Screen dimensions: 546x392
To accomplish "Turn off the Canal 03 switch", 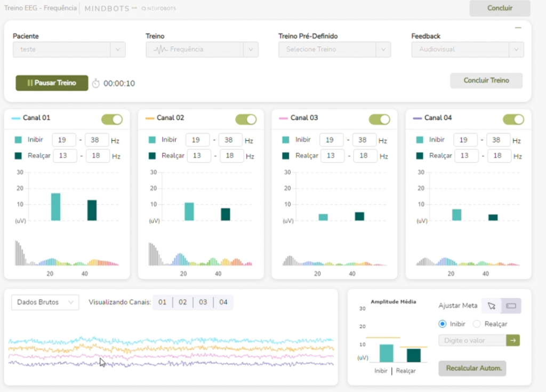I will (x=380, y=119).
